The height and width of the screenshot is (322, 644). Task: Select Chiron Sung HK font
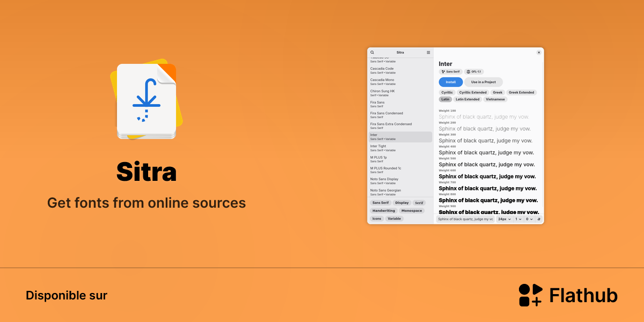400,93
